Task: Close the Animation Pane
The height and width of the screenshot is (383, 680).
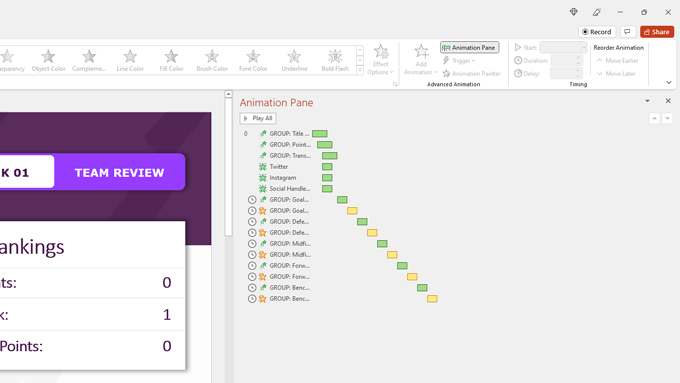Action: tap(668, 101)
